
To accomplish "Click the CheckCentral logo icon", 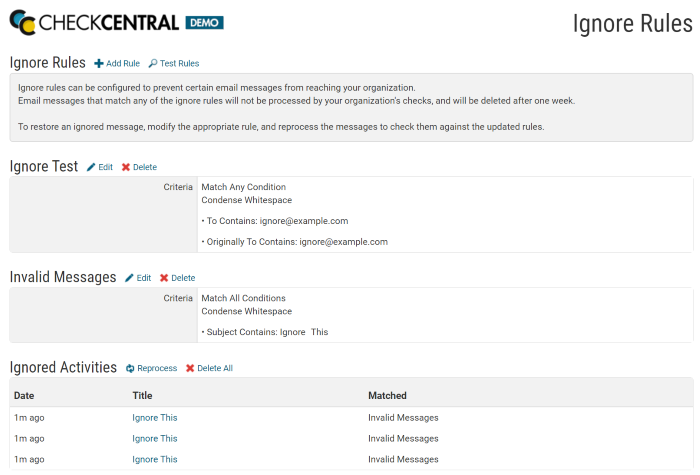I will [23, 23].
